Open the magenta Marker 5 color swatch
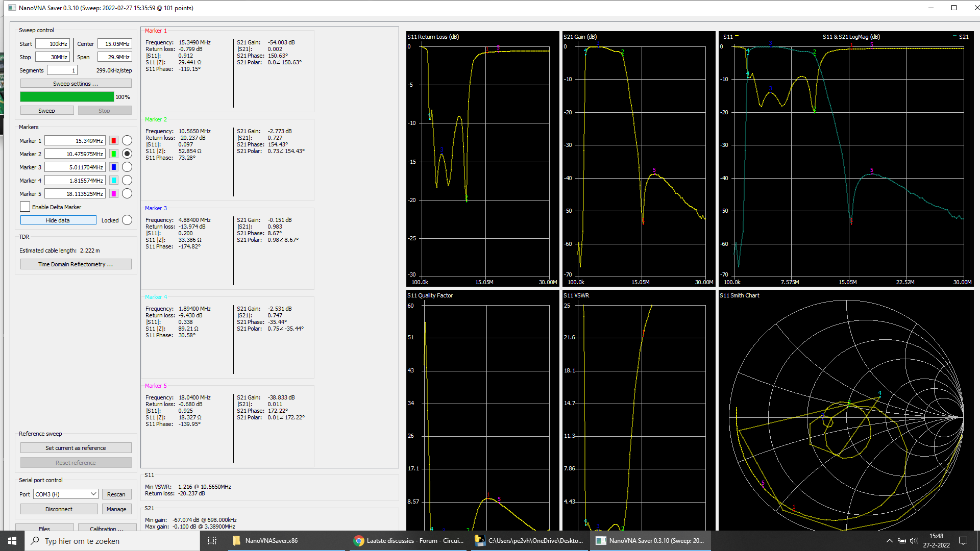 click(114, 193)
